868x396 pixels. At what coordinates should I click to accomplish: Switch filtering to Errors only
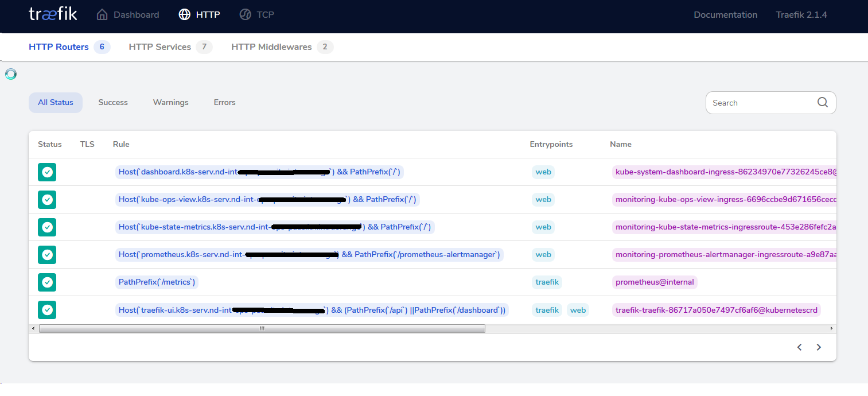pos(224,102)
